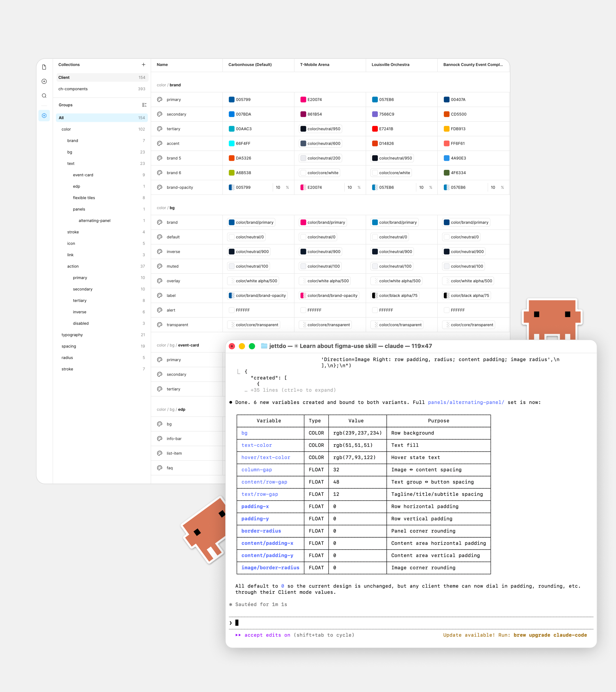Screen dimensions: 616x692
Task: Open the alternating-panel group
Action: point(94,220)
